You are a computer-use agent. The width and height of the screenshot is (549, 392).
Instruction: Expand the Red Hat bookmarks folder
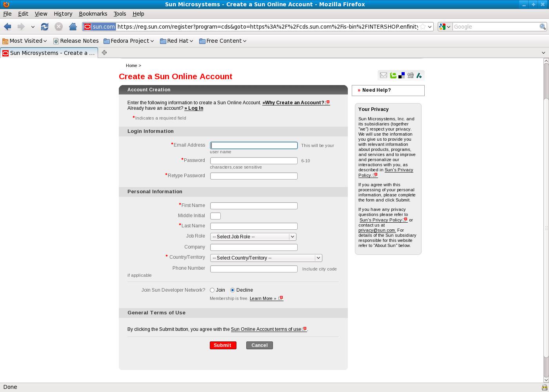pos(177,41)
